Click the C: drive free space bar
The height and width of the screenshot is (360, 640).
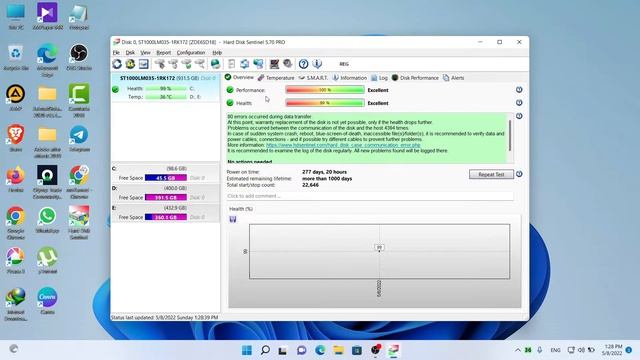166,178
